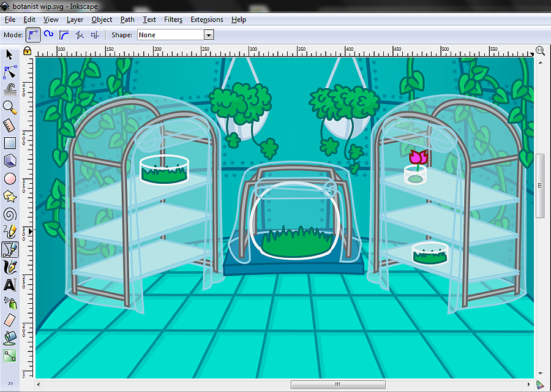Choose the Star polygon tool

coord(10,197)
